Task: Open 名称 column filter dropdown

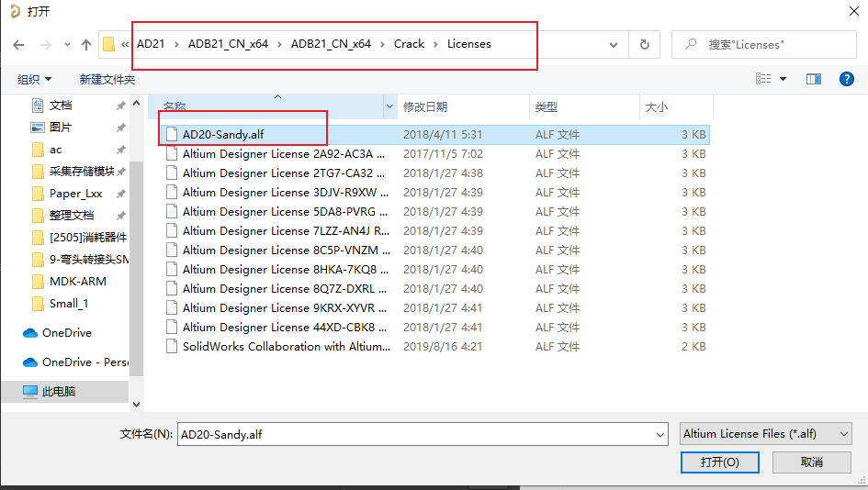Action: (389, 106)
